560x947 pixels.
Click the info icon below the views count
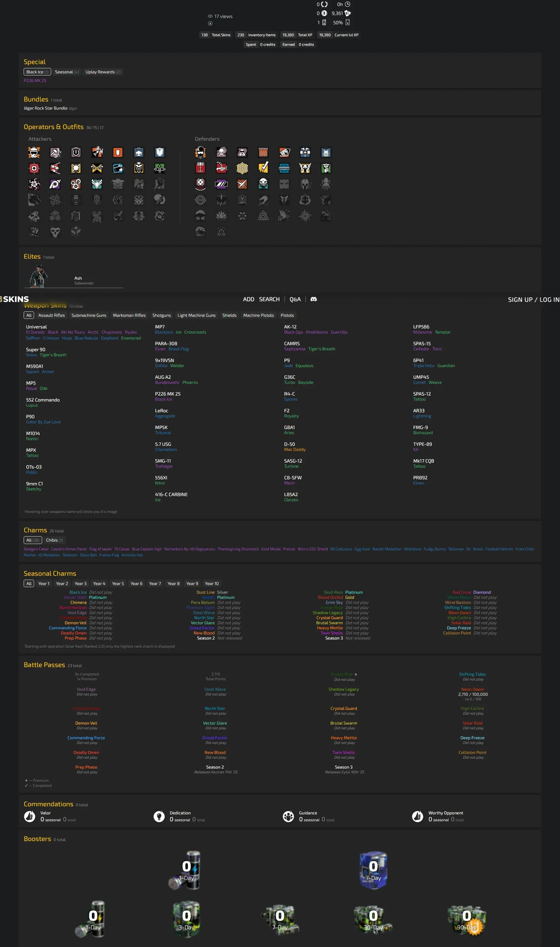pos(210,23)
